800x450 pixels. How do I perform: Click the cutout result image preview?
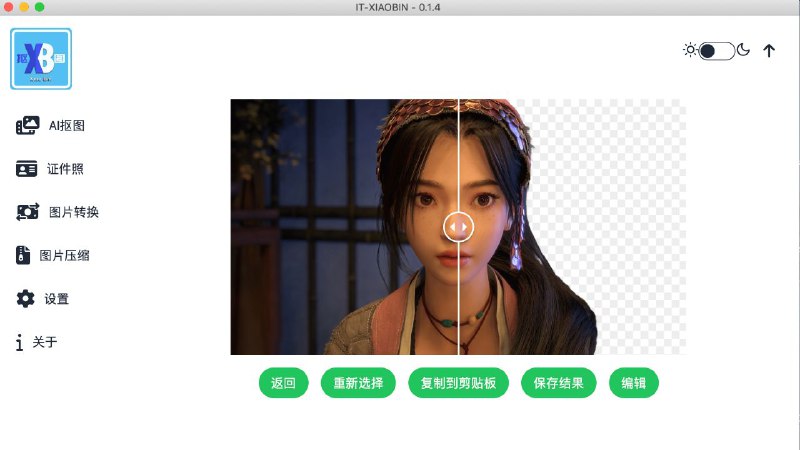coord(458,227)
